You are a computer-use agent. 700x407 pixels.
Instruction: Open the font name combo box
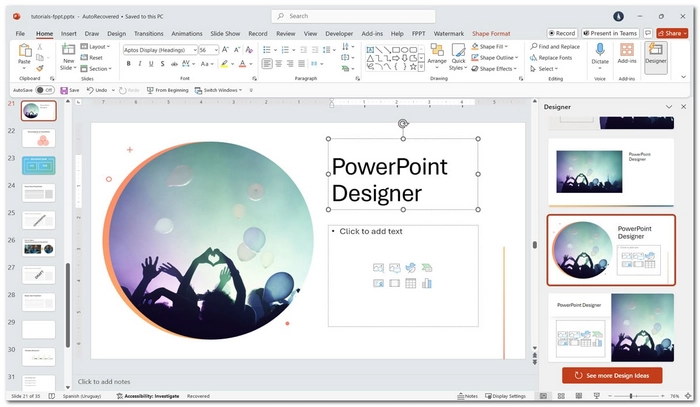160,50
